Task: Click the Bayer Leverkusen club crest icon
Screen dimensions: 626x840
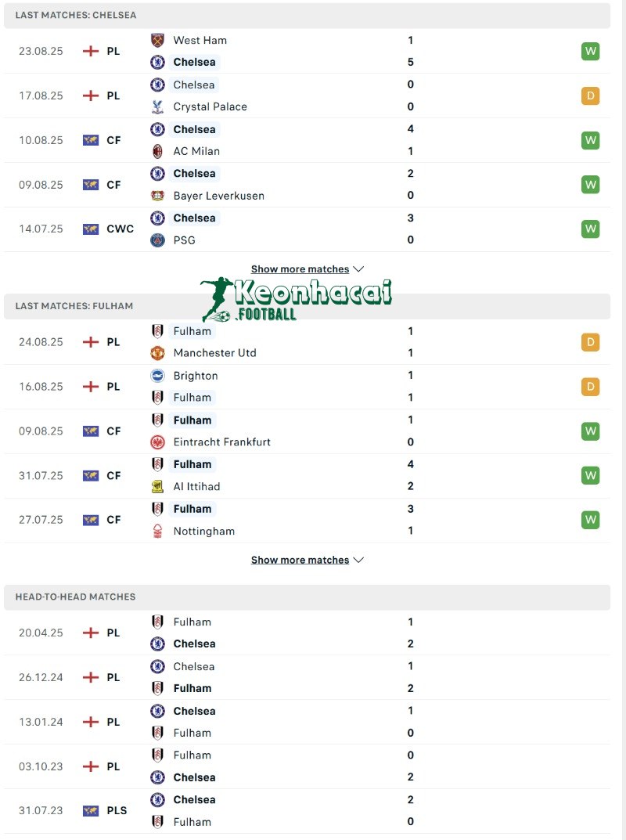Action: coord(157,196)
